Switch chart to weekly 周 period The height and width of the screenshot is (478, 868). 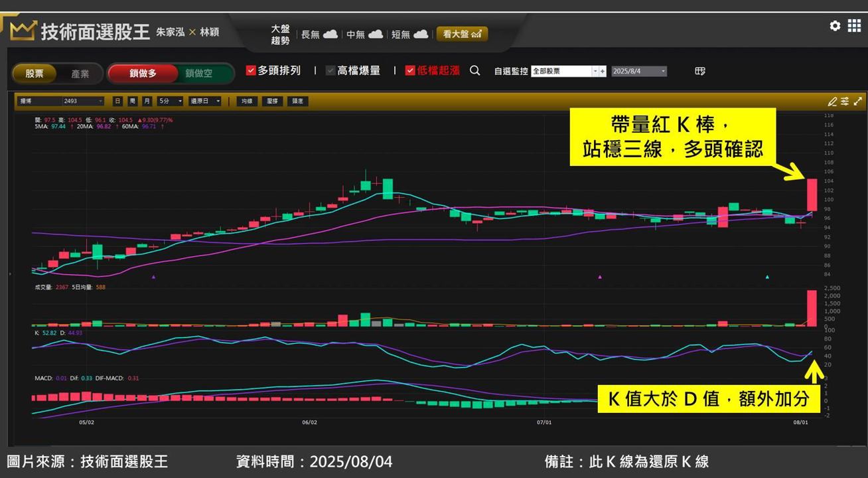point(132,101)
